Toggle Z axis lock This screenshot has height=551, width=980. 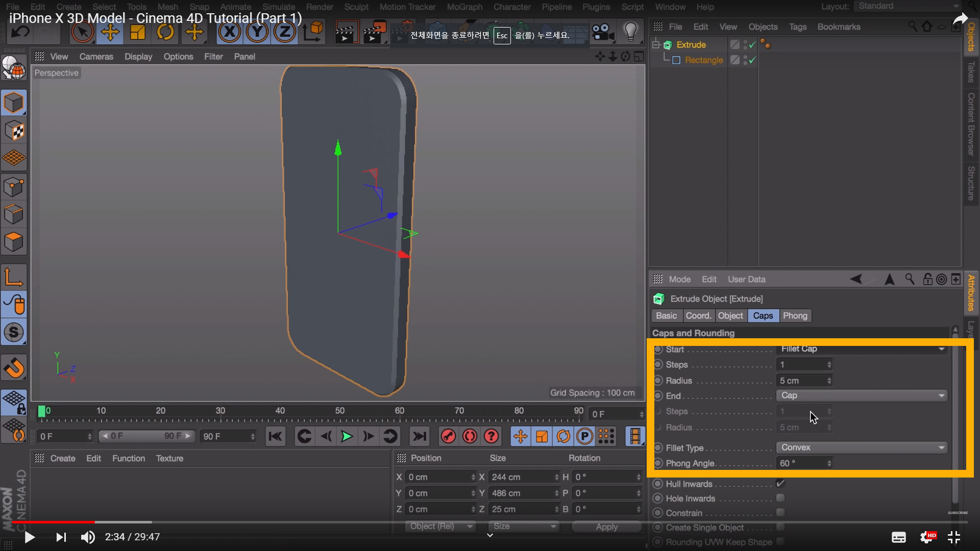pyautogui.click(x=285, y=33)
